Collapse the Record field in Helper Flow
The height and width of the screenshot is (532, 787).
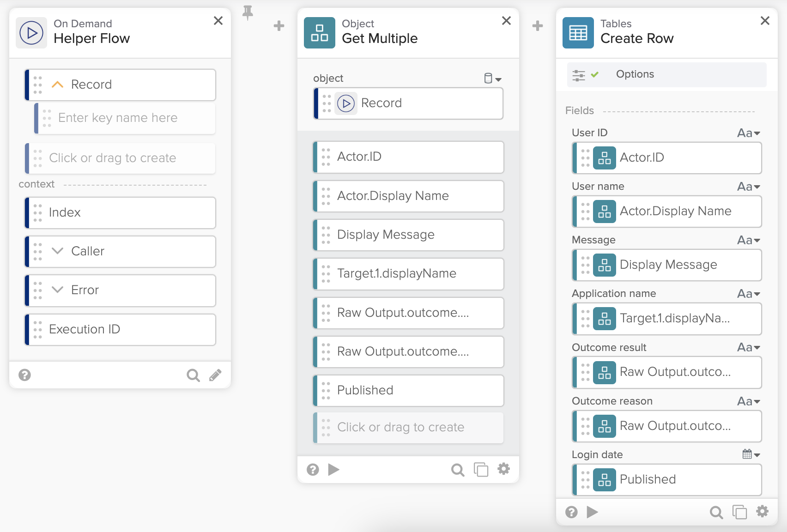[x=58, y=85]
